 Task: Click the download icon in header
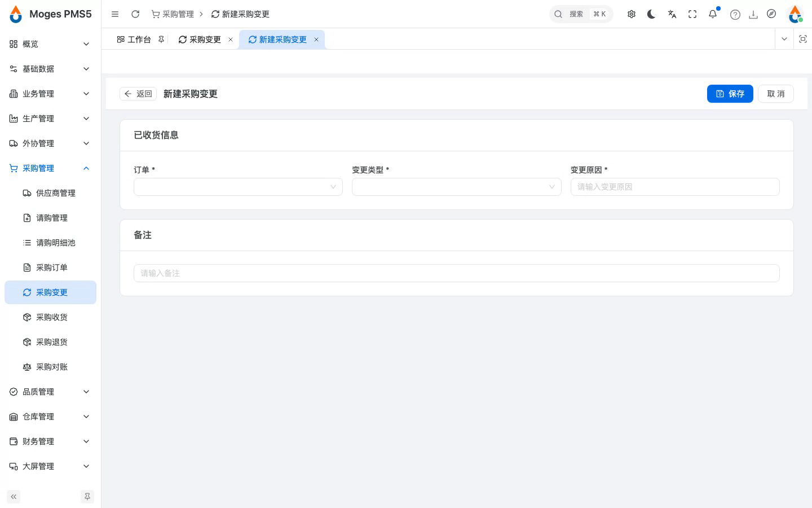[753, 15]
